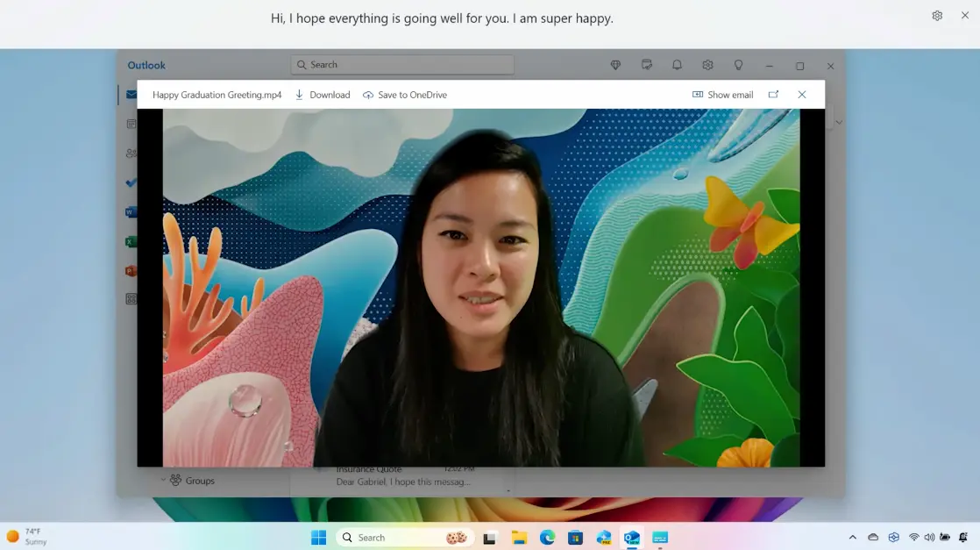
Task: Pop out the video preview window
Action: pyautogui.click(x=773, y=95)
